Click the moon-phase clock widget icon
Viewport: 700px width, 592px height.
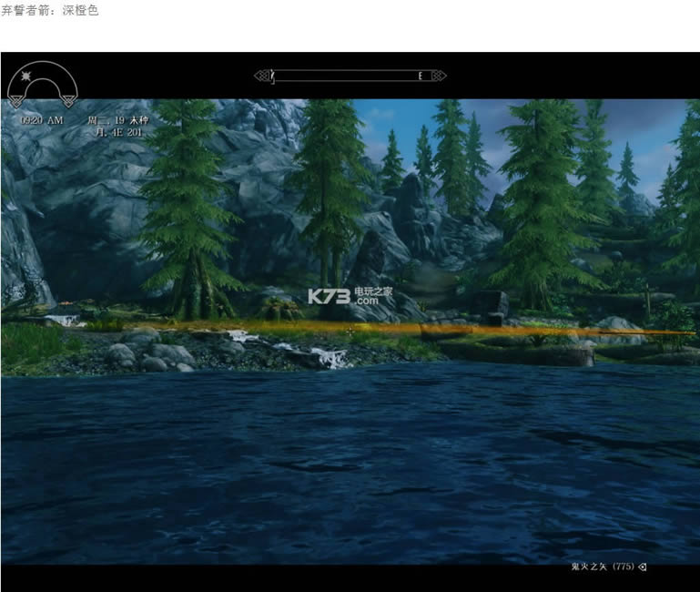[43, 85]
